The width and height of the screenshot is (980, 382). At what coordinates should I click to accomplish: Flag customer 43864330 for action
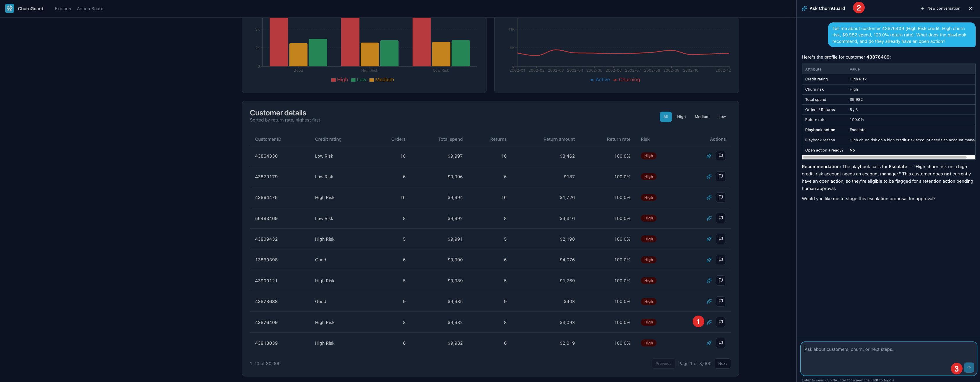pos(721,156)
